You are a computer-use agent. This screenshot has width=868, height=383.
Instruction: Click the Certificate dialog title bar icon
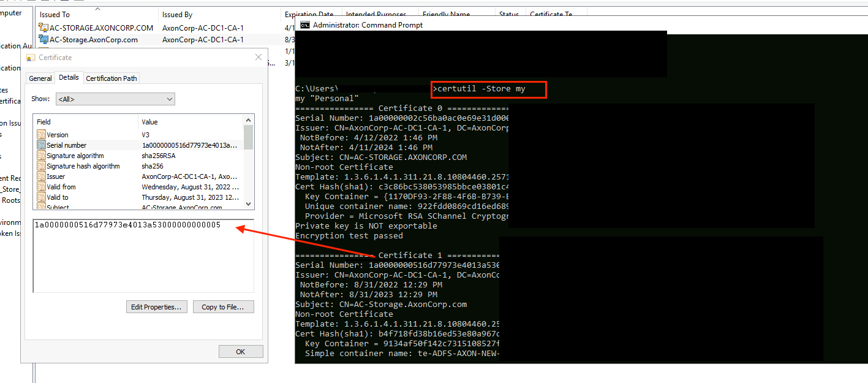point(30,57)
